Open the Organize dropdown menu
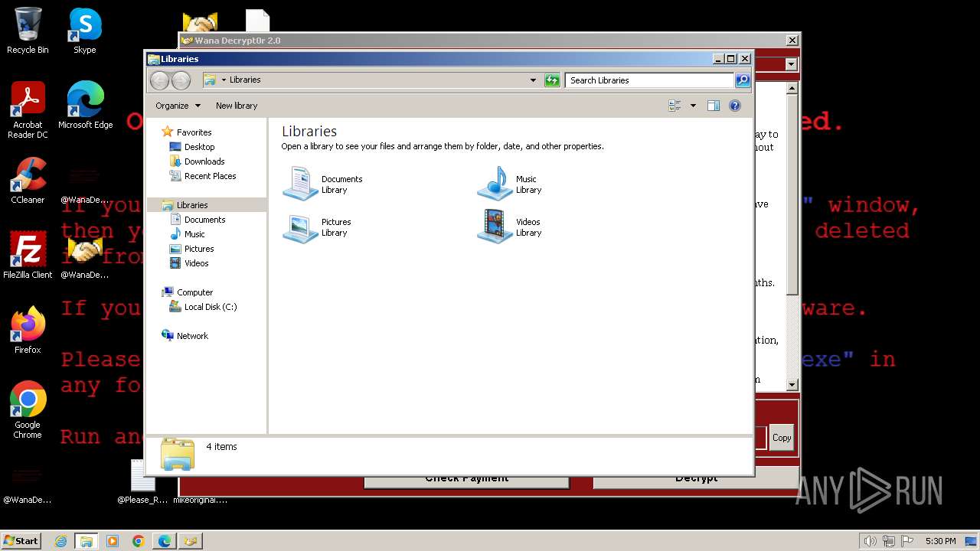 178,106
